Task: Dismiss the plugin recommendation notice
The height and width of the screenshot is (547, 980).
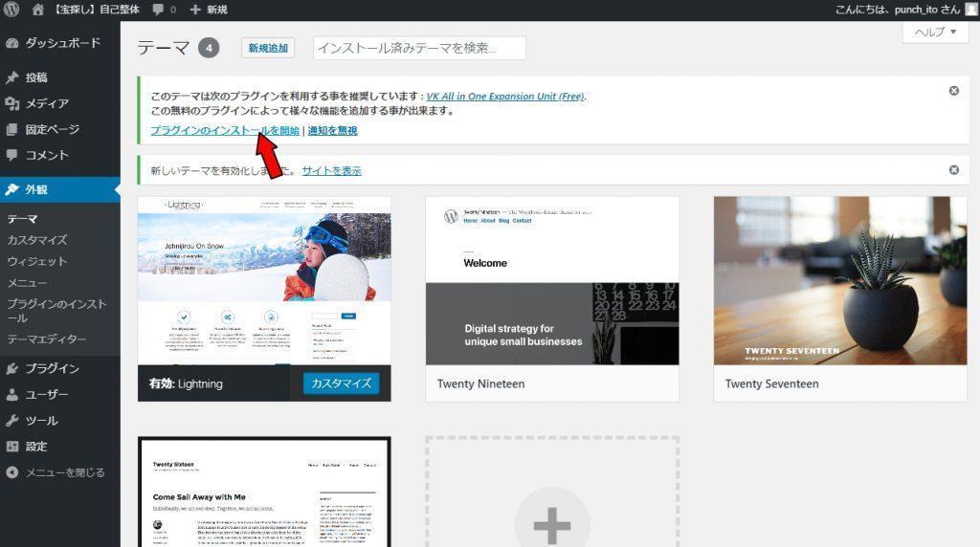Action: pyautogui.click(x=954, y=91)
